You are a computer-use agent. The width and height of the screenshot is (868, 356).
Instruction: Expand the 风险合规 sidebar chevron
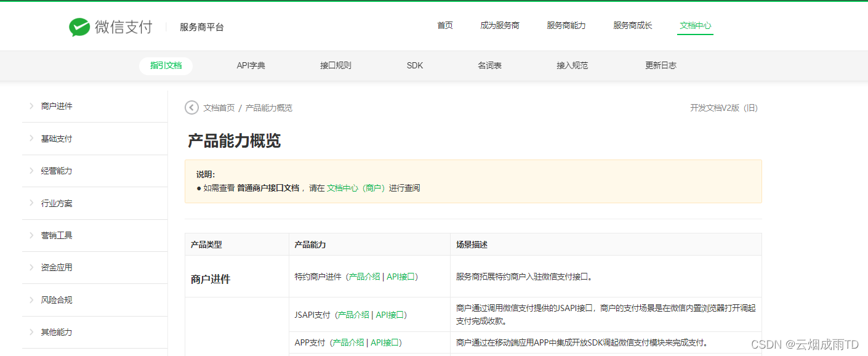tap(31, 300)
